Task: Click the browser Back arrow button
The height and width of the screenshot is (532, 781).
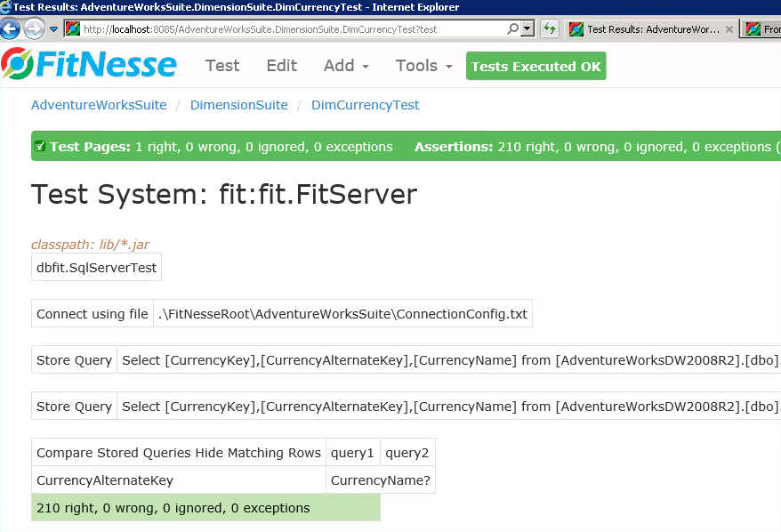Action: pos(10,28)
